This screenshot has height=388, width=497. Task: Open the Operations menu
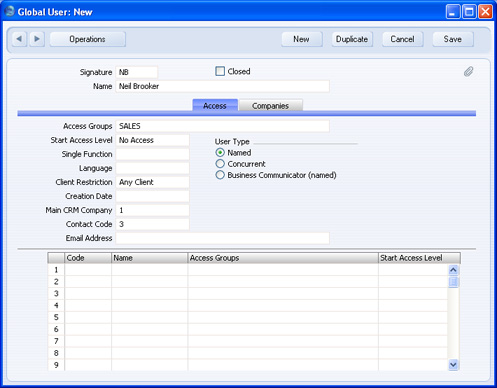(x=88, y=39)
